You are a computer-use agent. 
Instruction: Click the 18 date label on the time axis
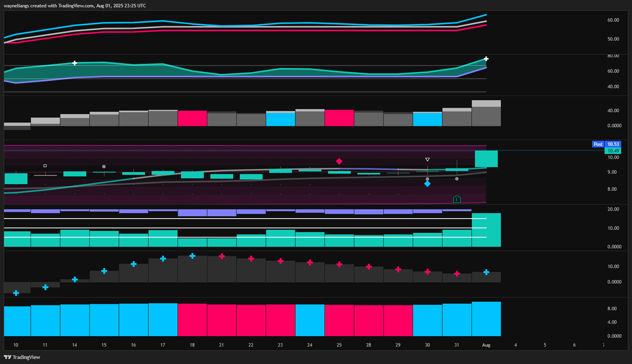193,345
